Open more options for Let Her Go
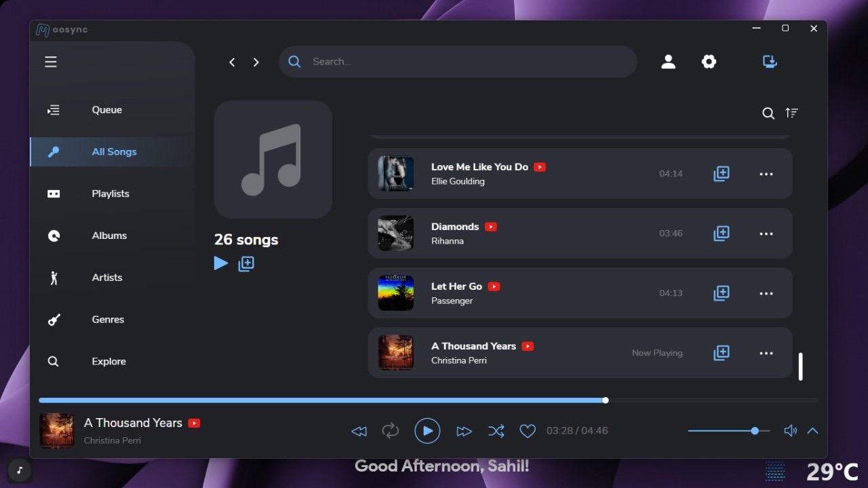 [x=766, y=293]
